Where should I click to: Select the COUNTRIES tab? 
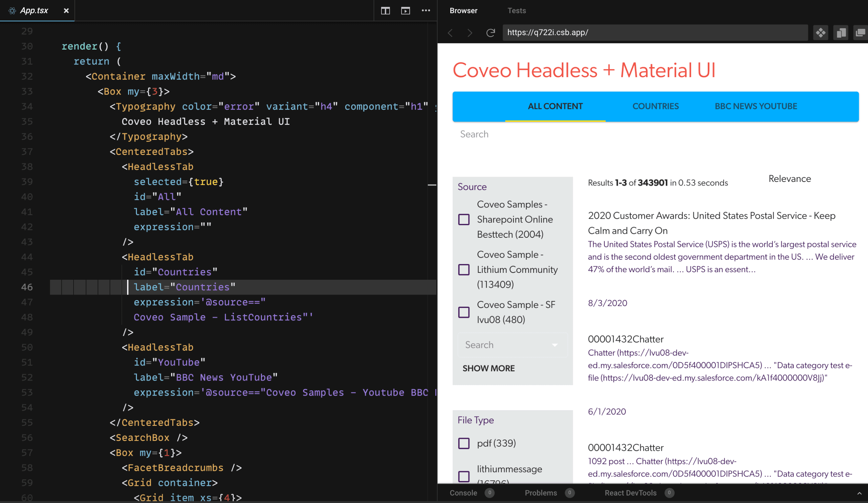click(x=656, y=106)
